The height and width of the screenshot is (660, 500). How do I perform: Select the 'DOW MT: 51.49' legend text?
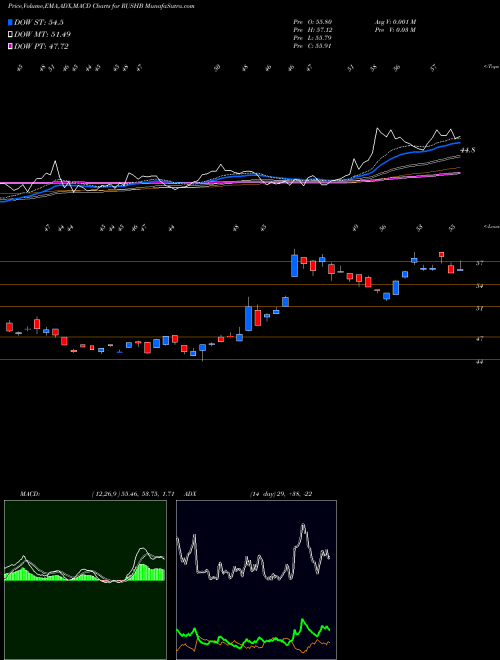point(43,35)
